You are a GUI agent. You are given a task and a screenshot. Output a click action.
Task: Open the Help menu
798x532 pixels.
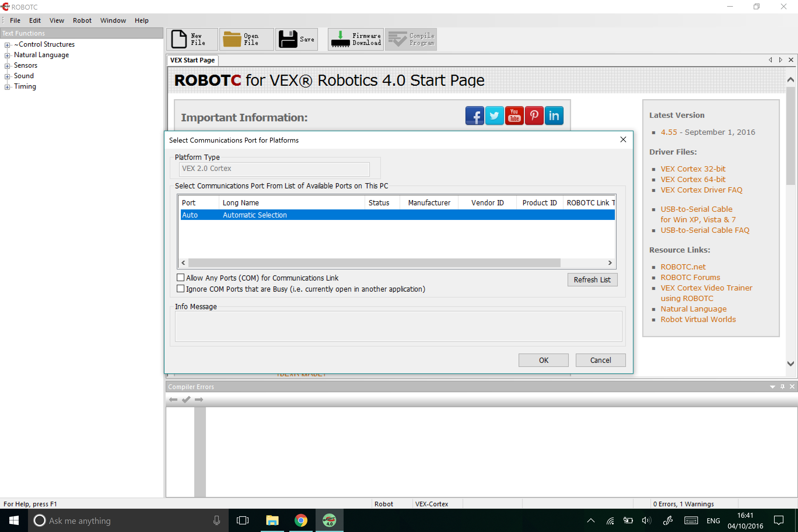[141, 20]
